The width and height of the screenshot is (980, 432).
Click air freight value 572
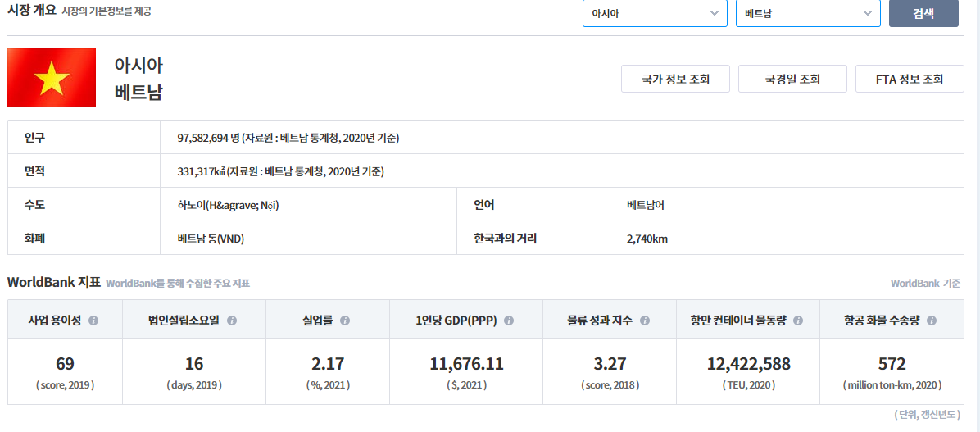point(892,364)
